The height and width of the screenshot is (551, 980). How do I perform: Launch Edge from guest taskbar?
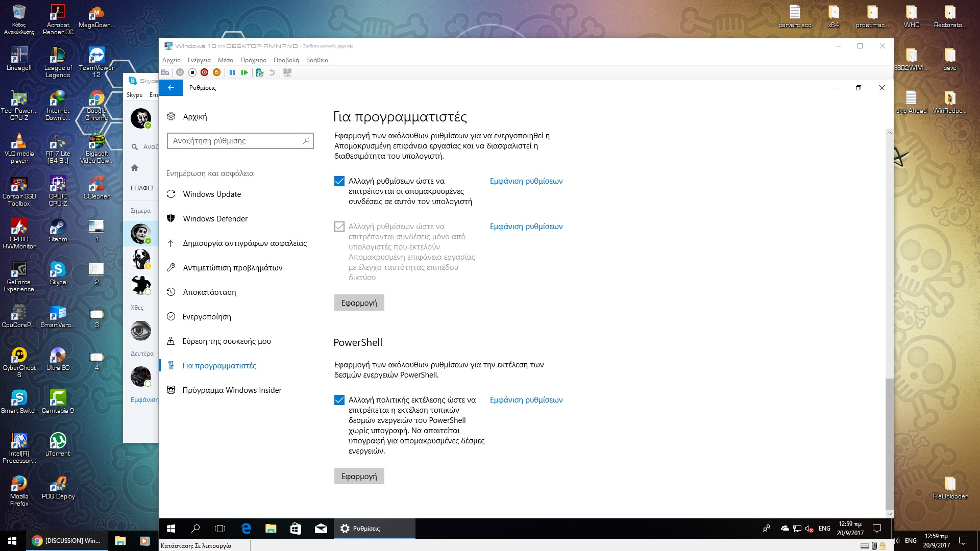[246, 529]
